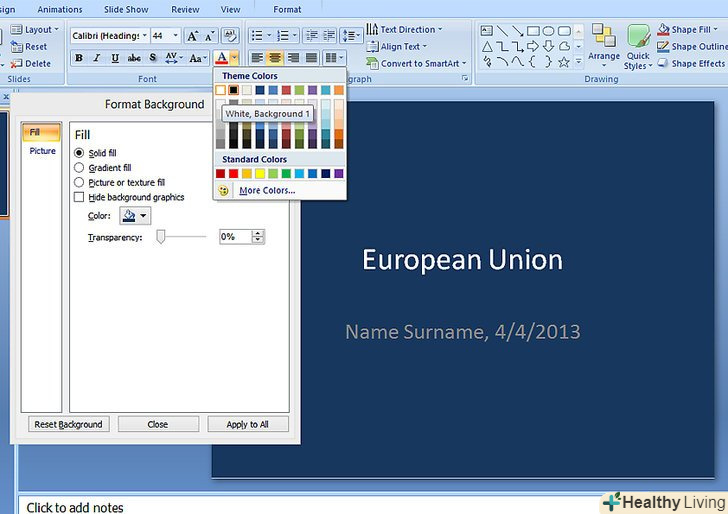
Task: Apply italic formatting
Action: tap(96, 58)
